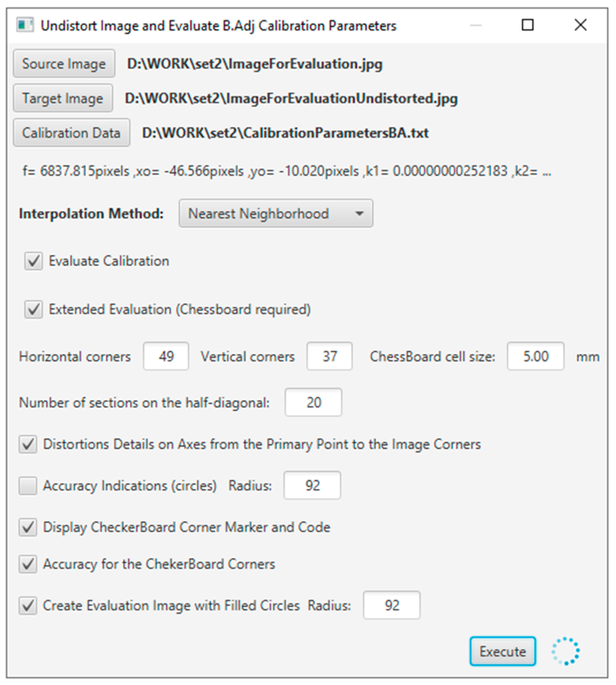Click the Source Image button
The height and width of the screenshot is (685, 616).
64,64
